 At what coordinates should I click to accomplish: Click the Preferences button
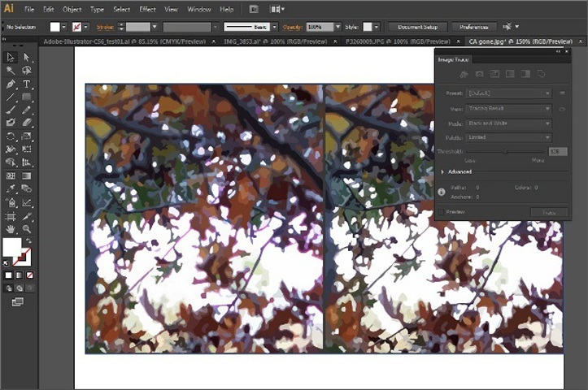point(473,27)
